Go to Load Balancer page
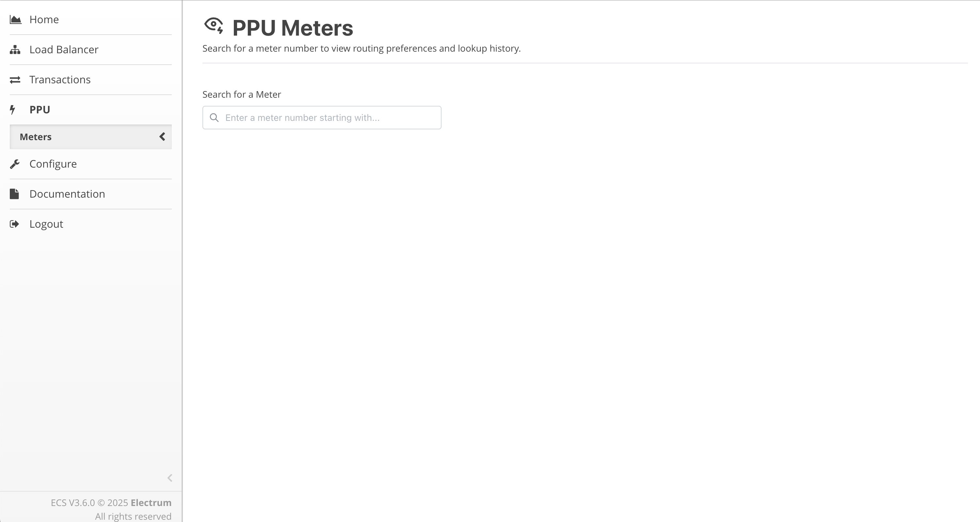This screenshot has height=522, width=980. (64, 49)
